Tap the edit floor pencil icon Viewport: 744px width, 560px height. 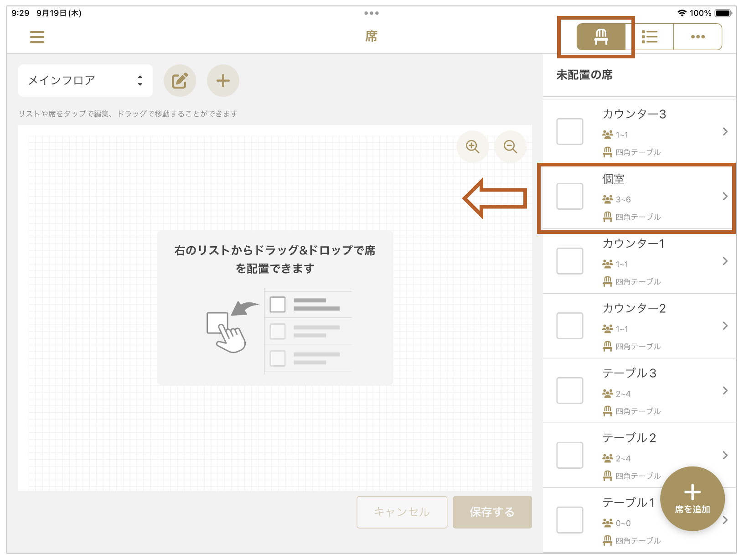pos(180,81)
